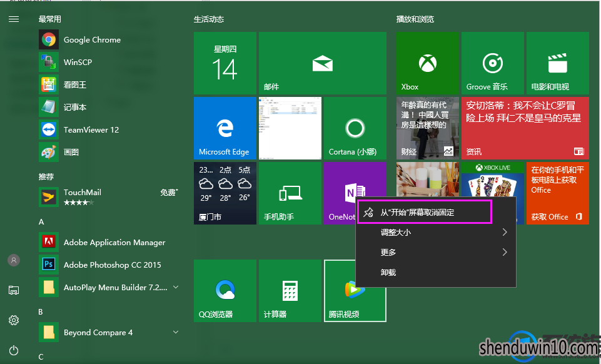Open the Groove 音乐 tile
This screenshot has height=364, width=601.
pos(493,63)
